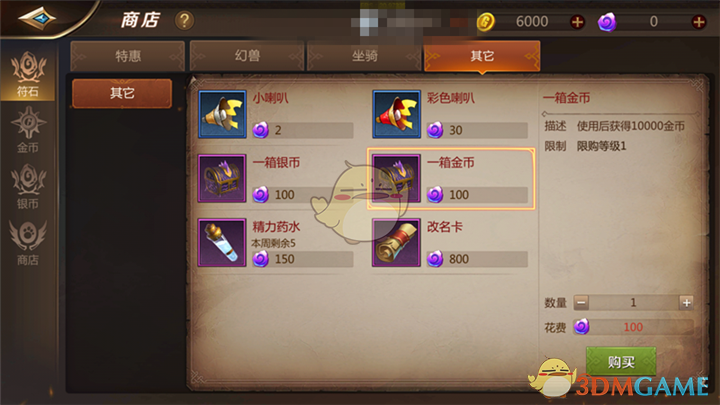Viewport: 720px width, 405px height.
Task: Select the 符石 sidebar icon
Action: pyautogui.click(x=28, y=75)
